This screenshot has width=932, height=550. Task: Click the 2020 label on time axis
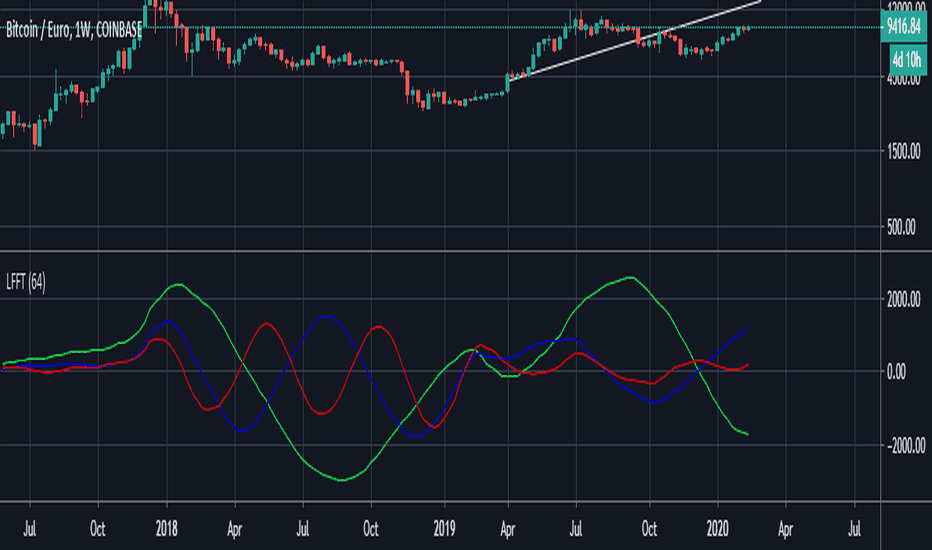click(x=717, y=528)
